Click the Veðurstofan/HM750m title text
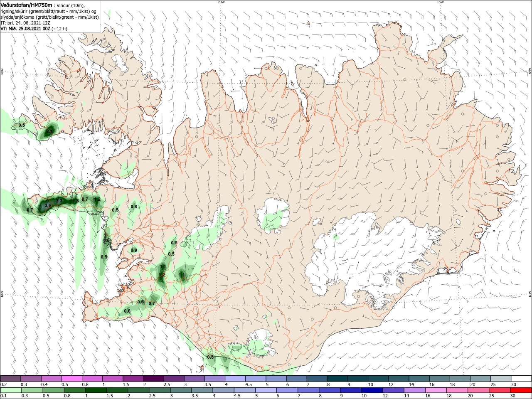Image resolution: width=532 pixels, height=399 pixels. click(27, 5)
